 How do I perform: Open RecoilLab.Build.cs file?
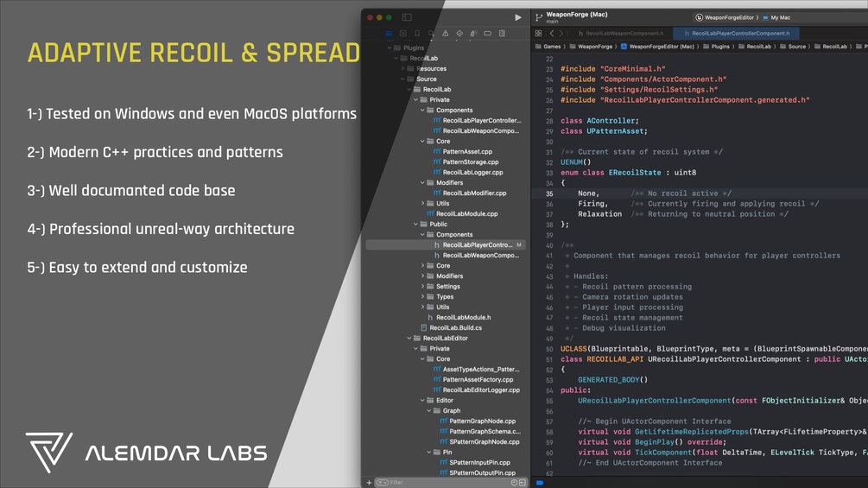pos(455,328)
